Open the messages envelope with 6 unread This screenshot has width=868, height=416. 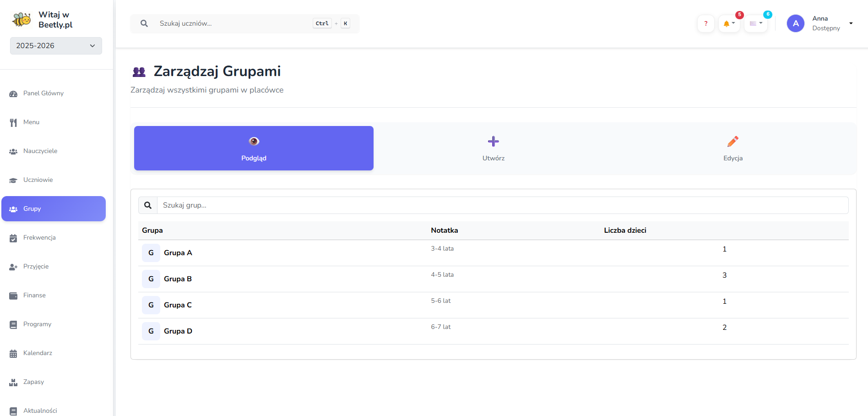coord(754,23)
